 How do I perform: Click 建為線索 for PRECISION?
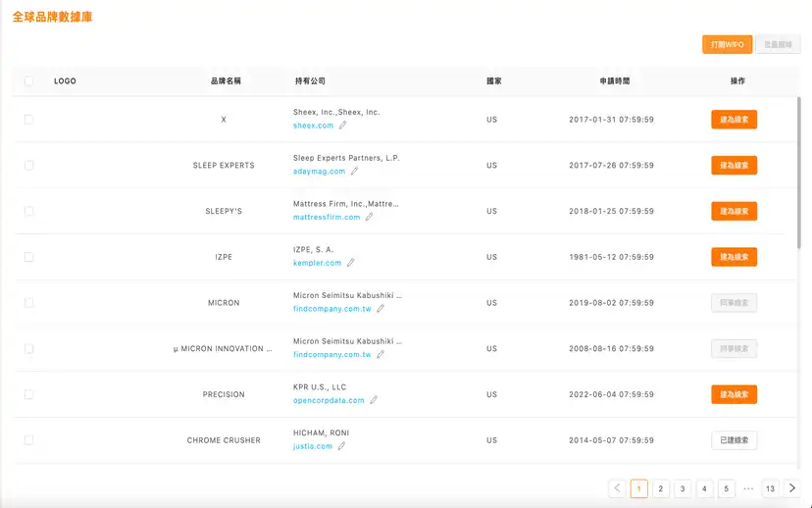734,394
